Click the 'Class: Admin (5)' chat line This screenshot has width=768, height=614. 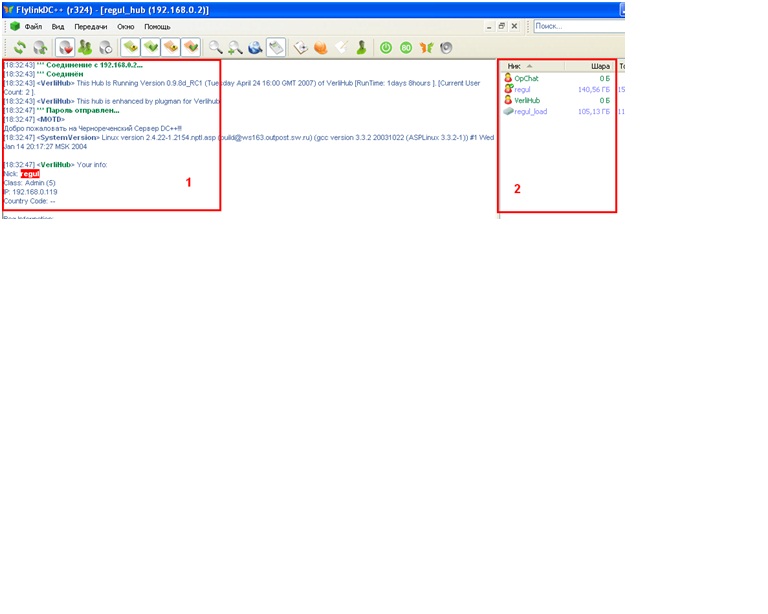coord(29,183)
